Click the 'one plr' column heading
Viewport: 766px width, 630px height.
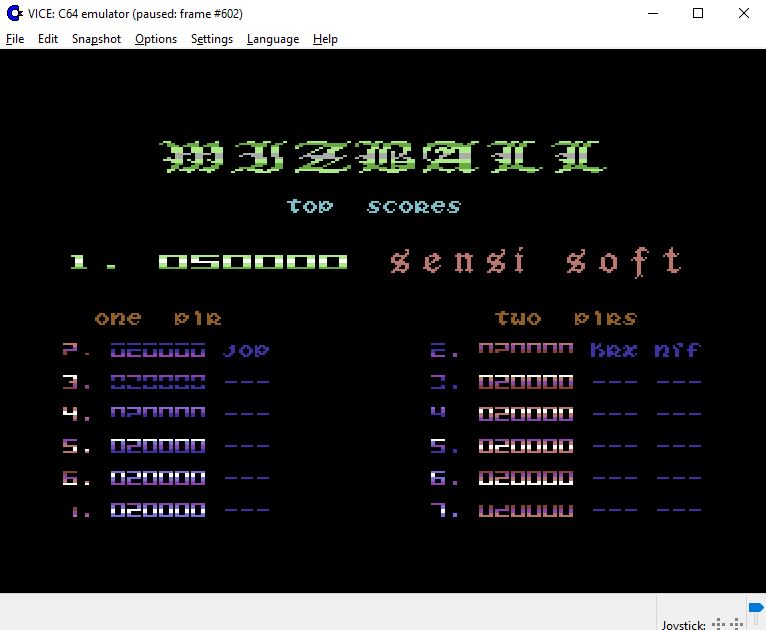tap(158, 318)
